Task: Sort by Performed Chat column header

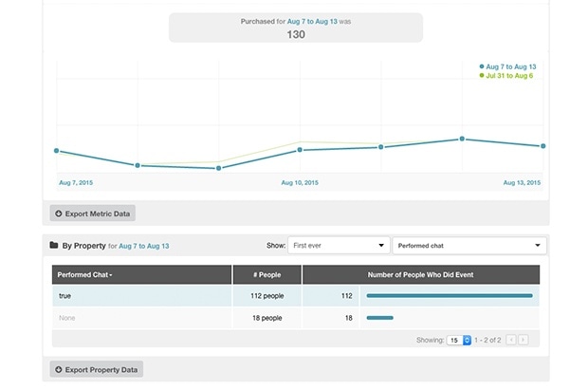Action: pyautogui.click(x=85, y=274)
